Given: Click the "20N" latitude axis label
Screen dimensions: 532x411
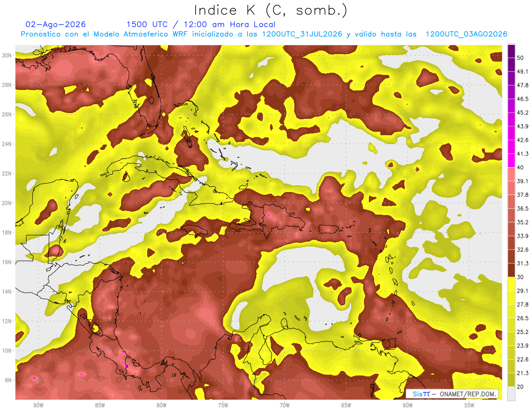Looking at the screenshot, I should click(x=7, y=203).
